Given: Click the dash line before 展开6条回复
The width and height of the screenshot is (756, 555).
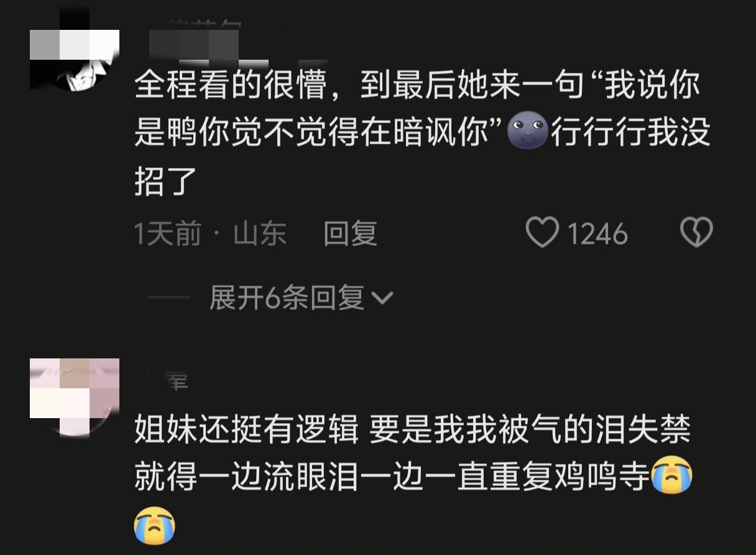Looking at the screenshot, I should coord(169,299).
